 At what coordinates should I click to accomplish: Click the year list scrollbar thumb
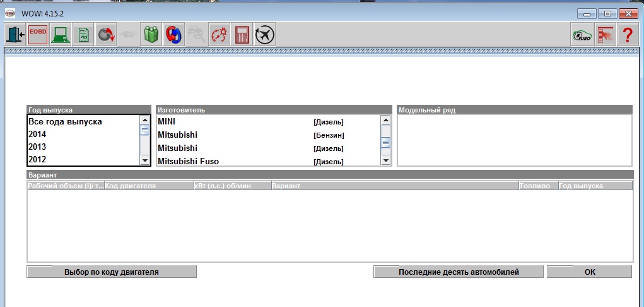point(145,129)
